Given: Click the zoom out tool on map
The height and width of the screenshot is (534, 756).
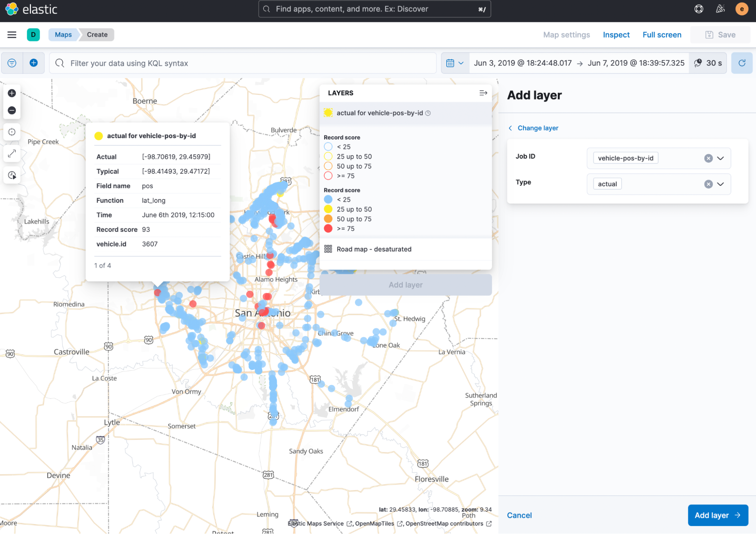Looking at the screenshot, I should 12,110.
